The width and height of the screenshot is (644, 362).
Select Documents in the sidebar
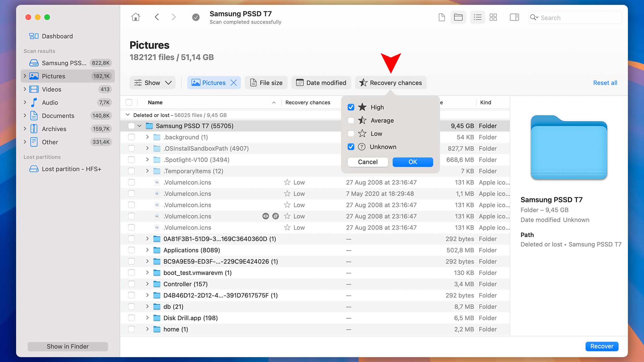pos(58,116)
